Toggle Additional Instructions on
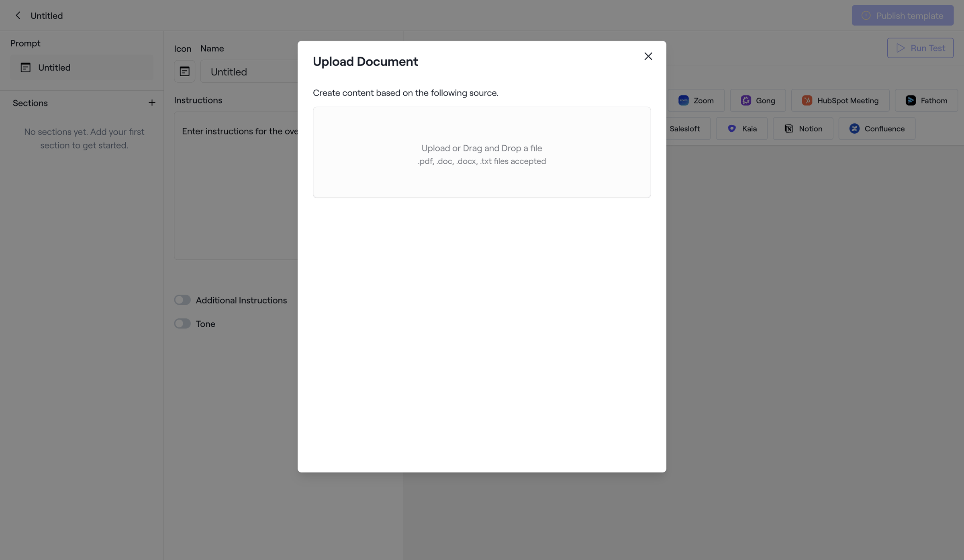This screenshot has width=964, height=560. tap(182, 300)
